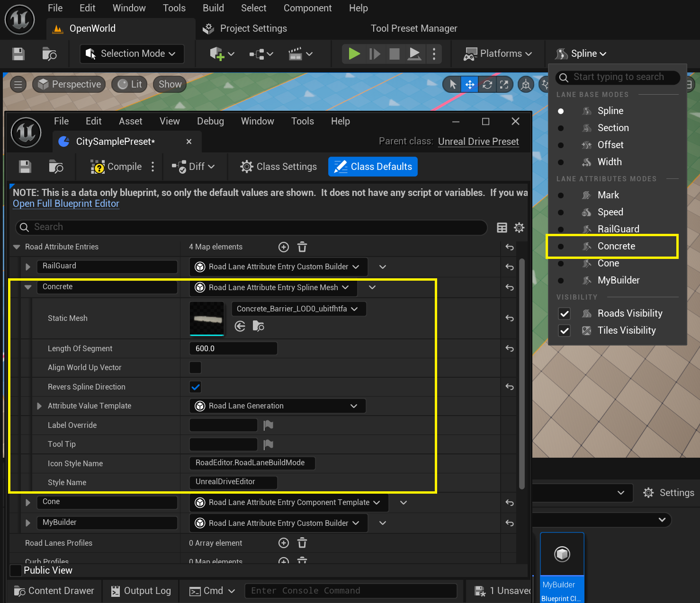Expand Attribute Value Template property
This screenshot has height=603, width=700.
39,406
